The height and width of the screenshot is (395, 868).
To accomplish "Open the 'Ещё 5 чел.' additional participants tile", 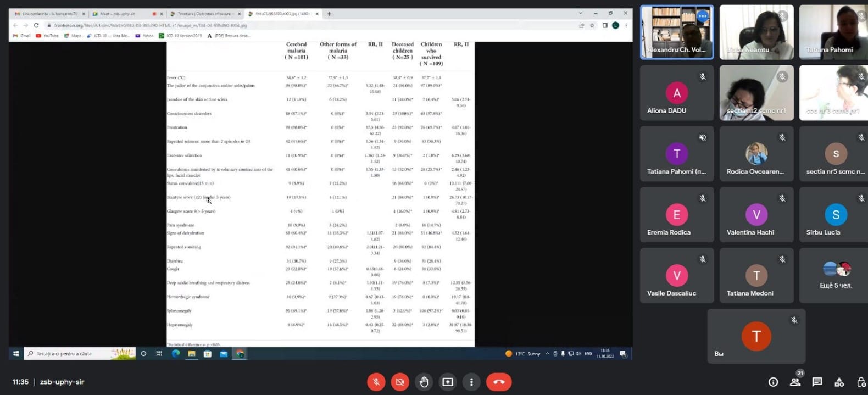I will [x=835, y=275].
